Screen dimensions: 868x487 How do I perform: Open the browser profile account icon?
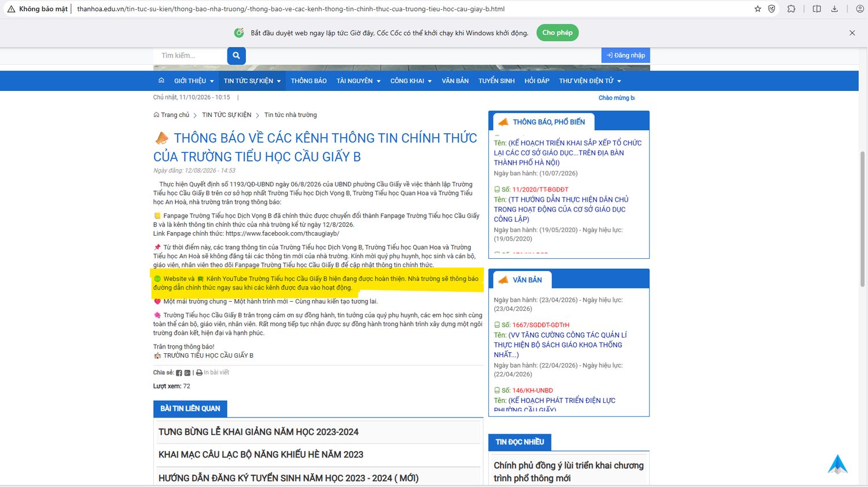pos(860,9)
